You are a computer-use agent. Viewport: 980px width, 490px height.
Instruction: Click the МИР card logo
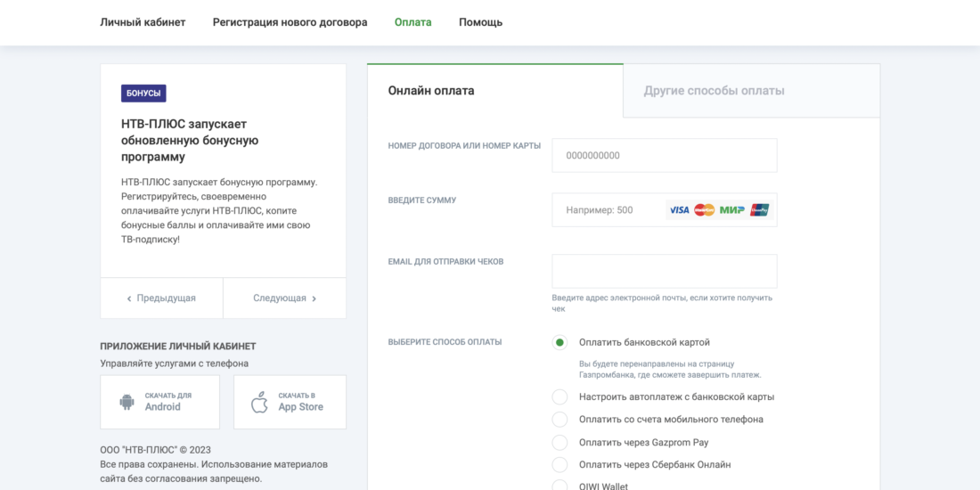coord(732,210)
